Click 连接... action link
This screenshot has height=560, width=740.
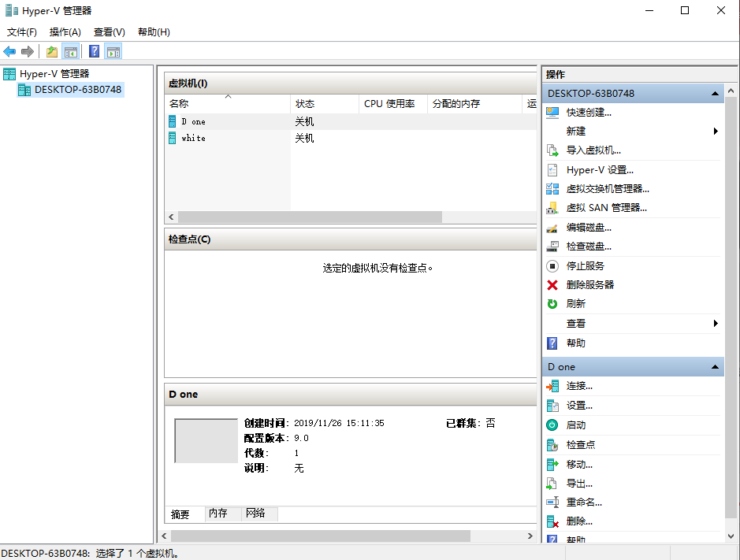579,387
